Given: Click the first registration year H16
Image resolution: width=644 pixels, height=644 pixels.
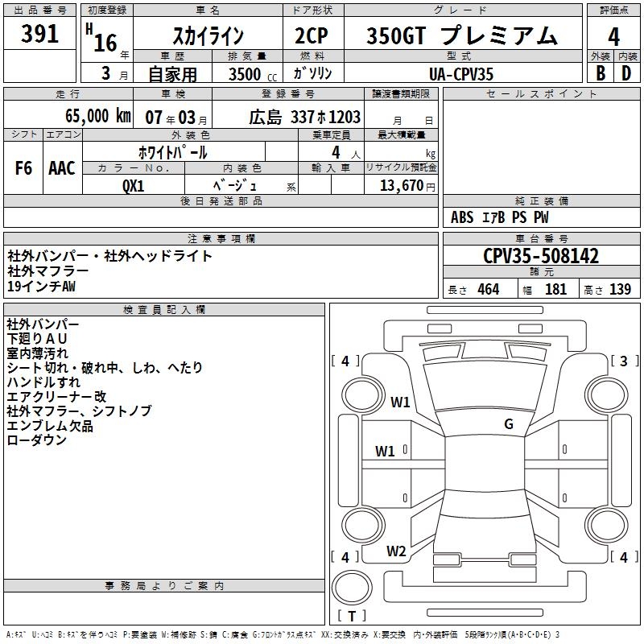Looking at the screenshot, I should [x=101, y=38].
